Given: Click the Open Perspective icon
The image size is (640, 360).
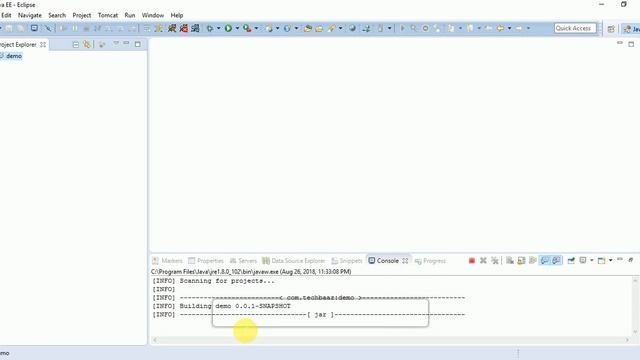Looking at the screenshot, I should pyautogui.click(x=611, y=29).
